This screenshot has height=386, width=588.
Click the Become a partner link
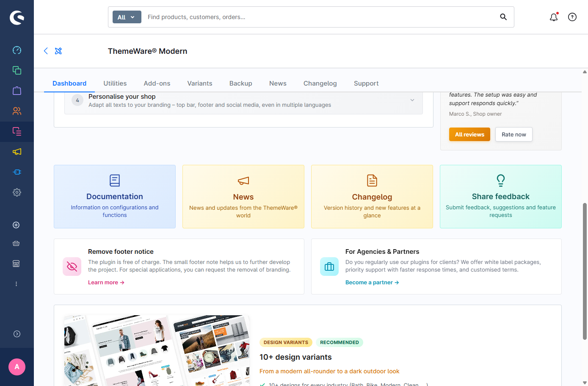coord(372,283)
